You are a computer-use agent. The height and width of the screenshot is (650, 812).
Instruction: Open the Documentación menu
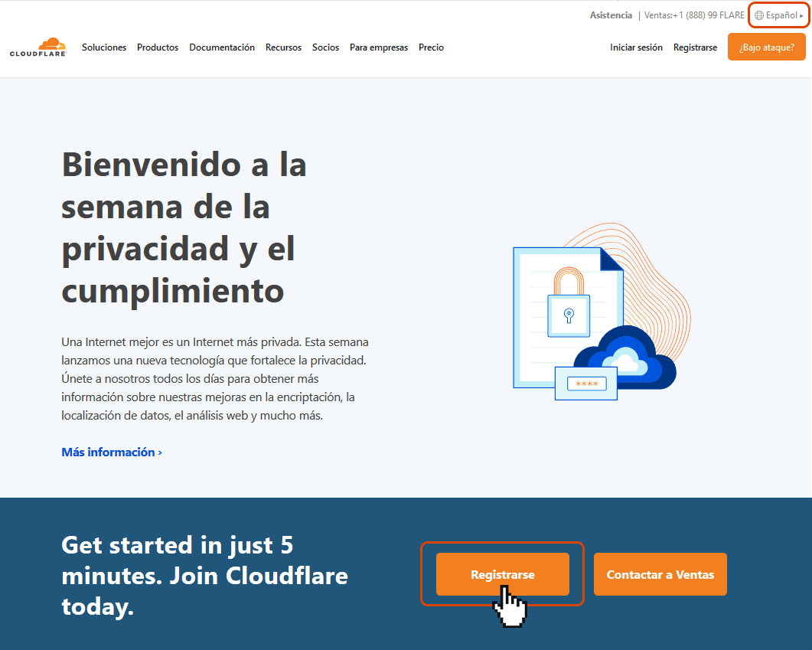click(222, 47)
